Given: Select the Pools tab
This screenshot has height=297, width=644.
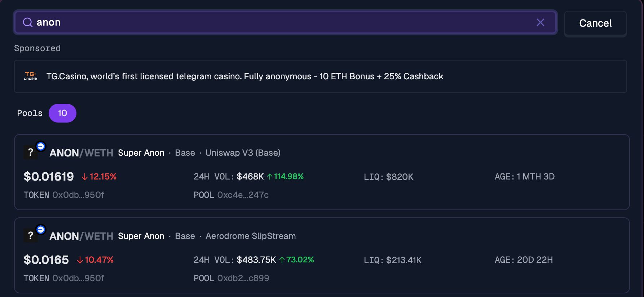Looking at the screenshot, I should 30,113.
